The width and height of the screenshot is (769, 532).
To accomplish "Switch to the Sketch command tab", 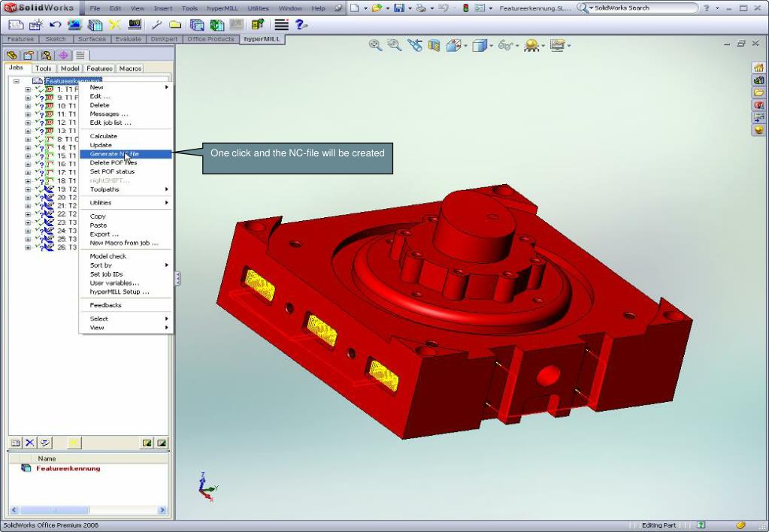I will (x=56, y=39).
